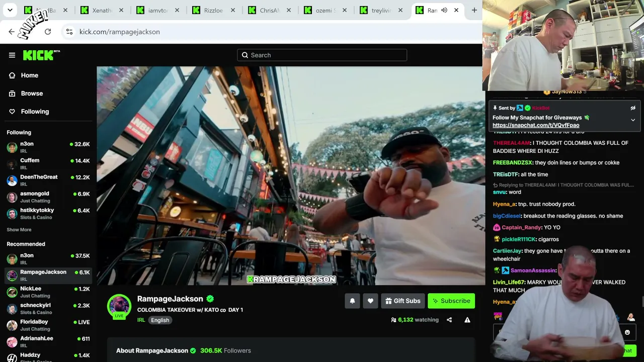Open n3on channel in the Recommended list

point(48,259)
